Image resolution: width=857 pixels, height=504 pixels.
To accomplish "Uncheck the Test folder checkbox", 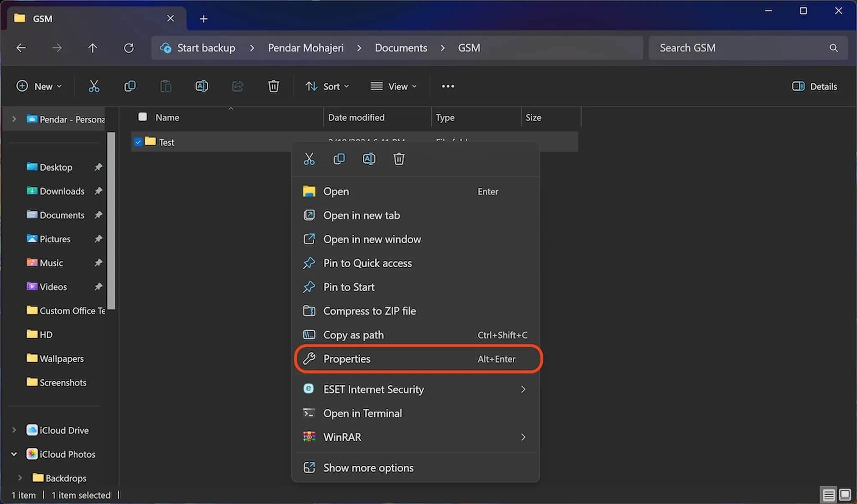I will 138,142.
